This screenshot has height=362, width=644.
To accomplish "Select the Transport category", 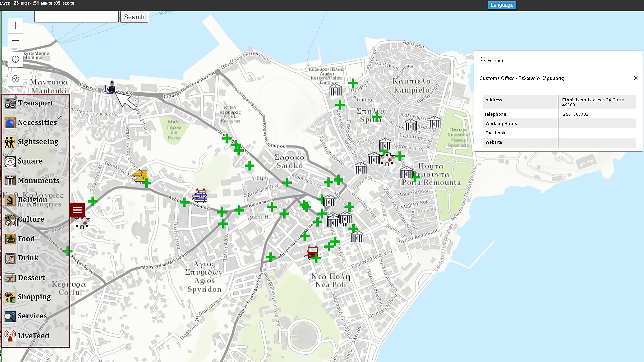I will [x=36, y=103].
